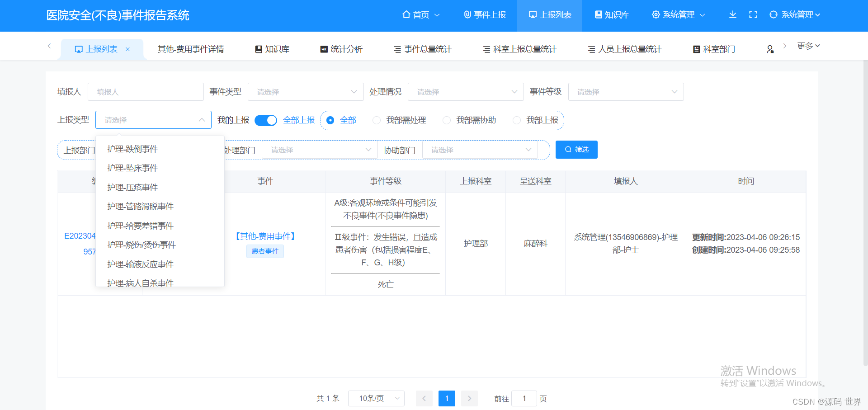Collapse the 上报类型 dropdown

point(153,120)
